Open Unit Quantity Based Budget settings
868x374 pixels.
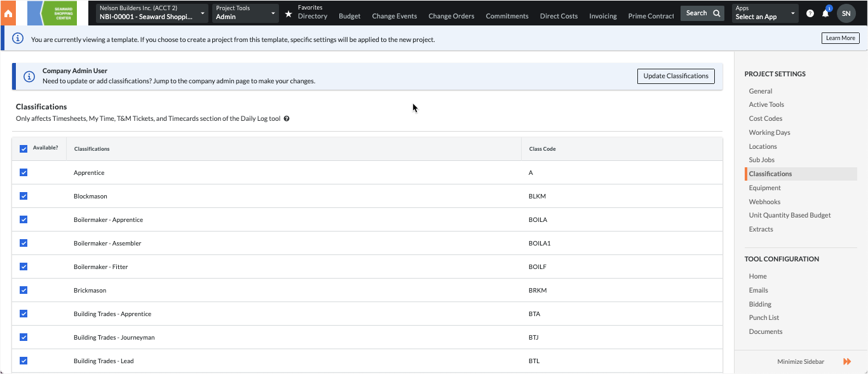(x=790, y=216)
